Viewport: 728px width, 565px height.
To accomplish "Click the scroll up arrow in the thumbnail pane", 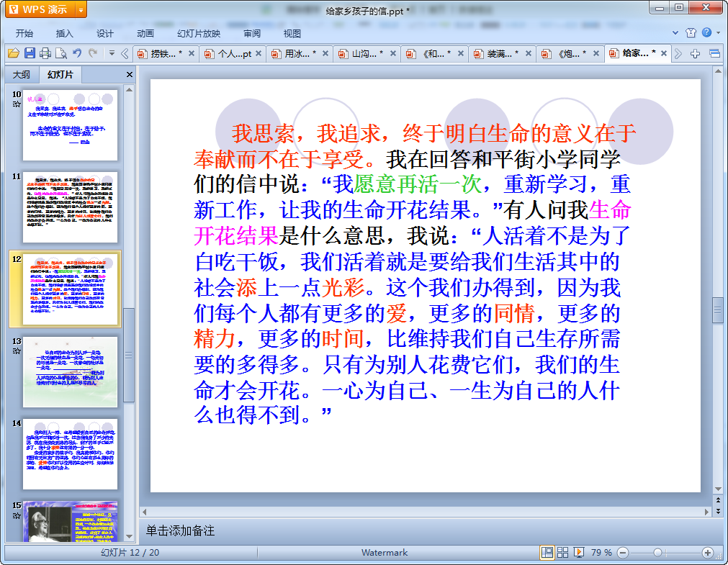I will pos(130,90).
